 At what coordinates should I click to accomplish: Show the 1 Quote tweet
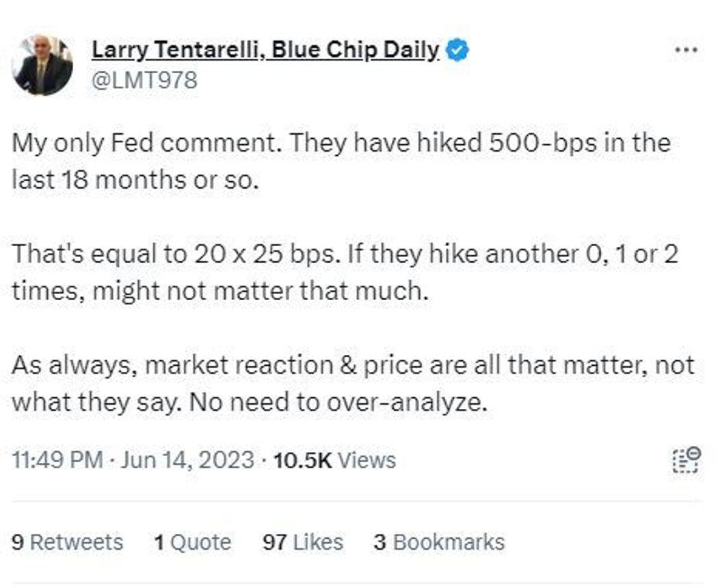[x=192, y=542]
